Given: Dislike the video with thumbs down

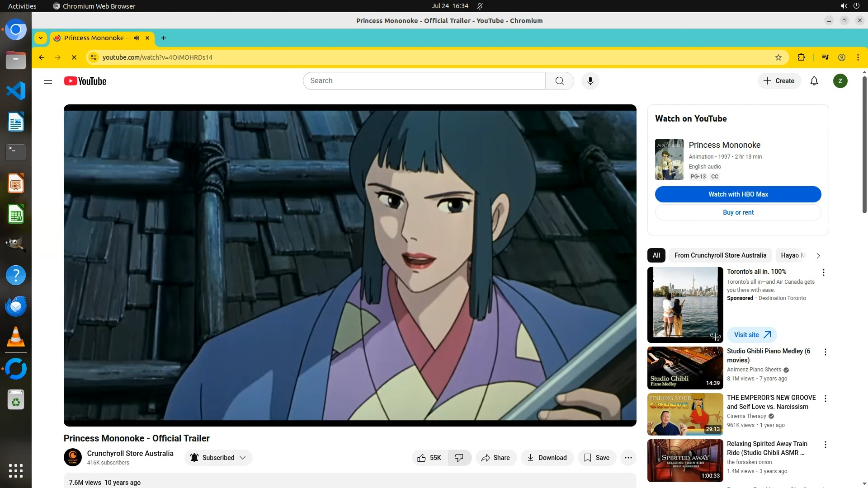Looking at the screenshot, I should [x=459, y=458].
